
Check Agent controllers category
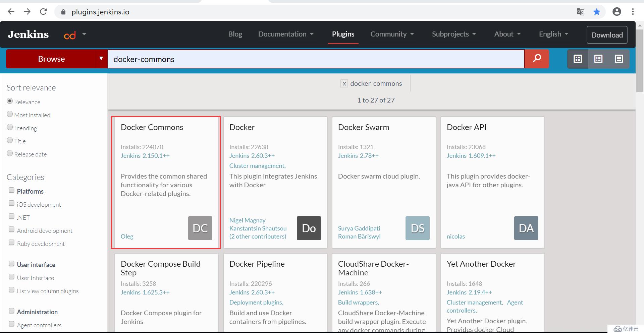pyautogui.click(x=11, y=324)
